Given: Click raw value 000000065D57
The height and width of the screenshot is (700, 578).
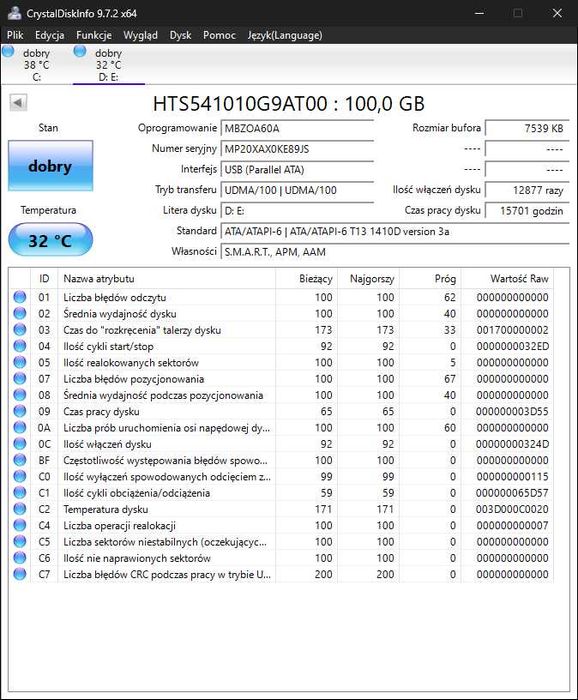Looking at the screenshot, I should click(x=512, y=493).
